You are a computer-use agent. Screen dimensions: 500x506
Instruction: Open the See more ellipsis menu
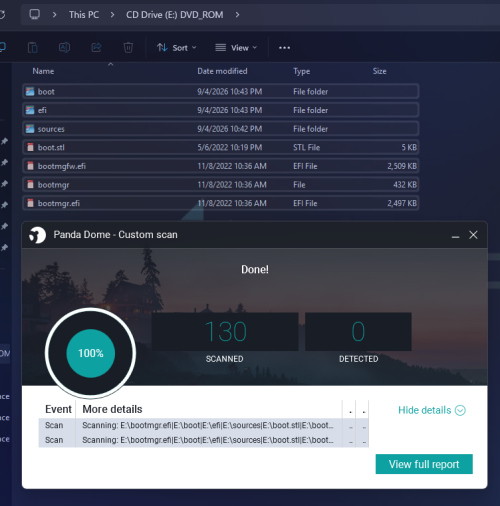pos(284,48)
